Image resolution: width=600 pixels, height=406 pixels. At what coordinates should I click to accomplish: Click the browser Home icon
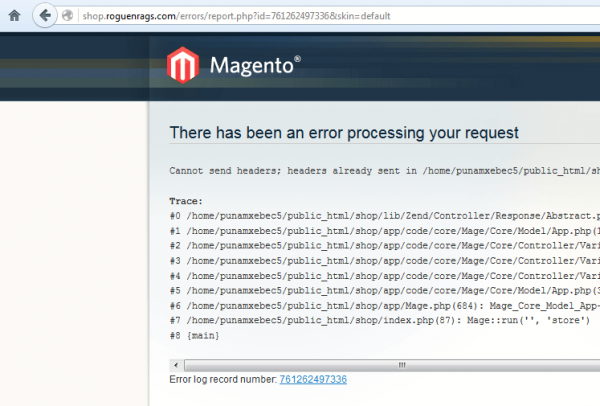point(14,16)
